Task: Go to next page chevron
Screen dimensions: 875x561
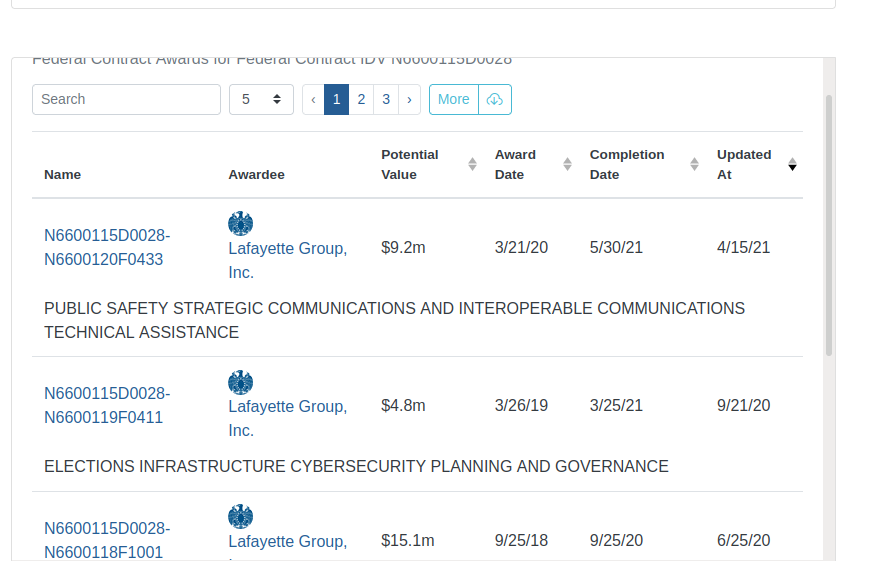Action: tap(409, 99)
